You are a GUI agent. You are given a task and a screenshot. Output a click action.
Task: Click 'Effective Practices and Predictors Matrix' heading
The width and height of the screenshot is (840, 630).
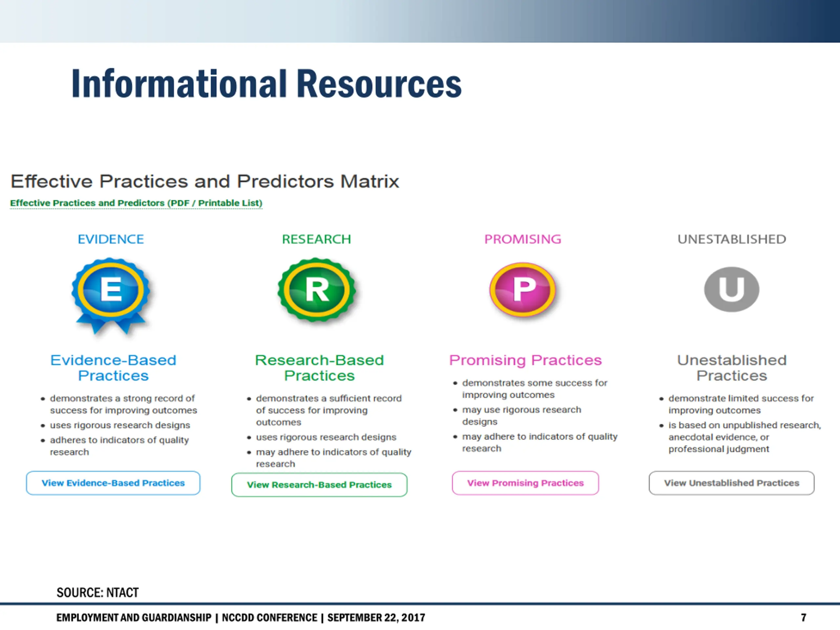click(205, 181)
